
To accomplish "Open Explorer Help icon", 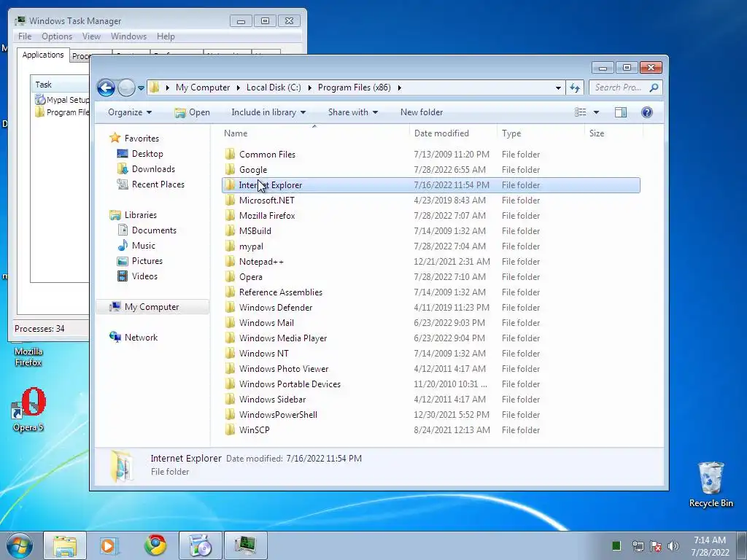I will click(x=646, y=112).
